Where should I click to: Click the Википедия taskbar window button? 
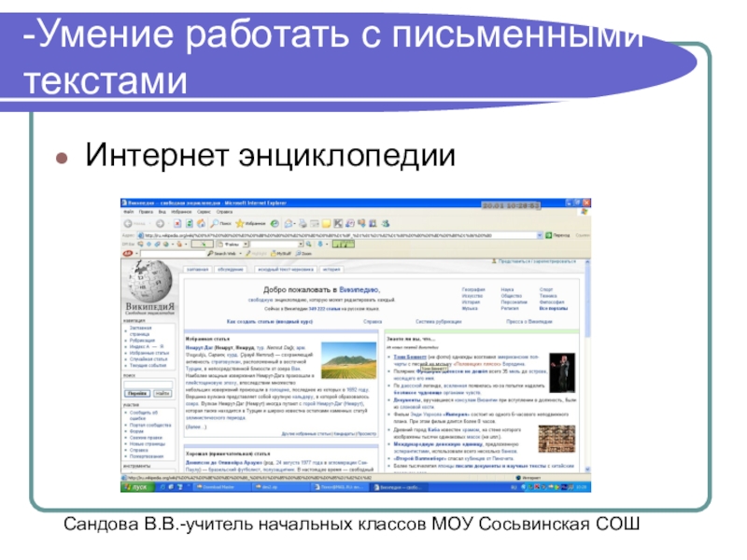[401, 487]
